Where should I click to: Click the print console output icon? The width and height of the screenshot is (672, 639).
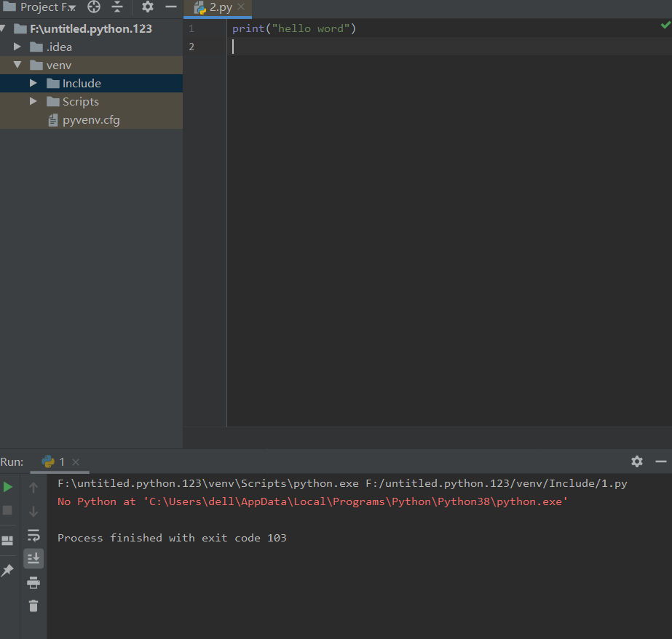tap(33, 582)
